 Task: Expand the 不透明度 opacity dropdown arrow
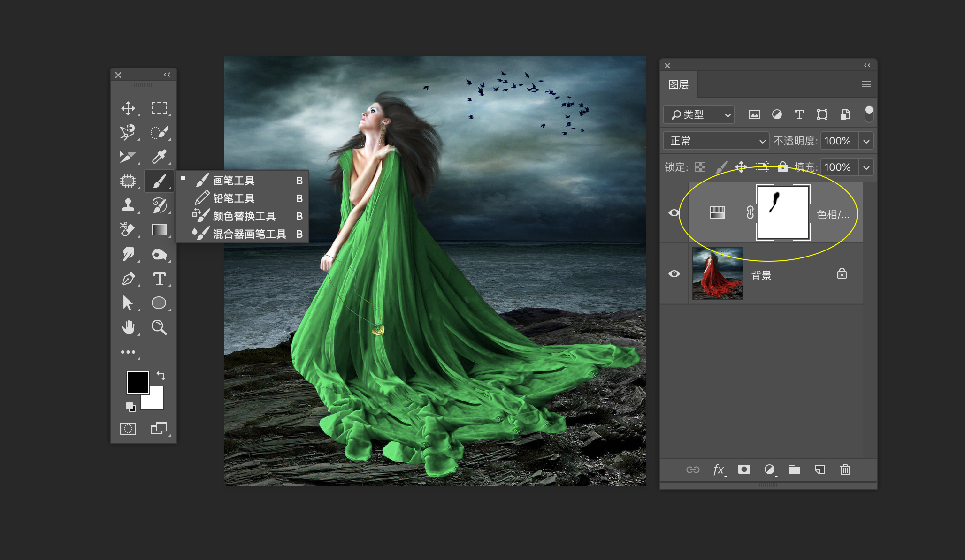tap(866, 141)
